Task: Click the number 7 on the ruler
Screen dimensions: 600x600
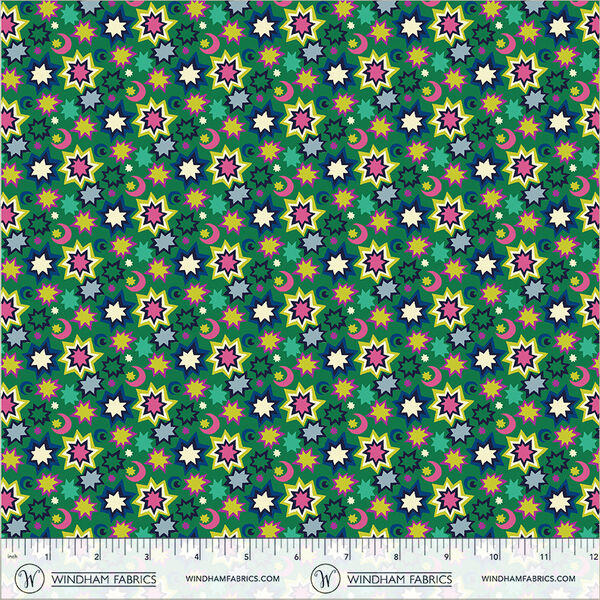Action: 346,556
